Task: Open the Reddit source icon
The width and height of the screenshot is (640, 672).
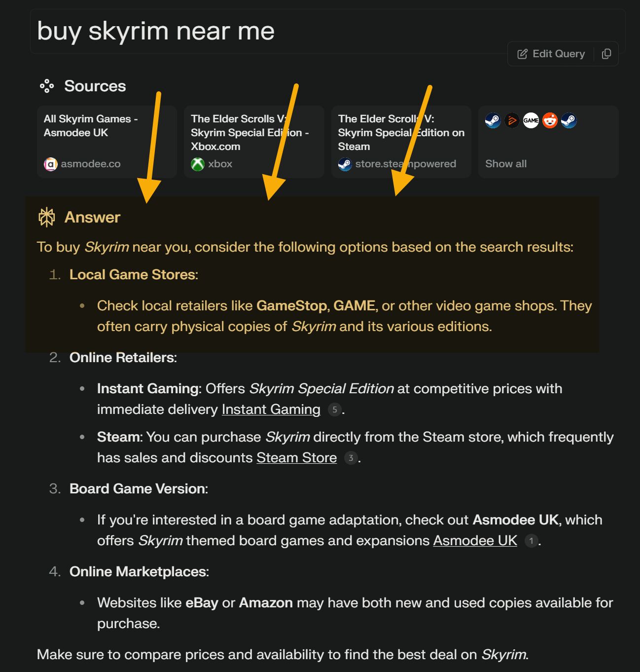Action: [549, 120]
